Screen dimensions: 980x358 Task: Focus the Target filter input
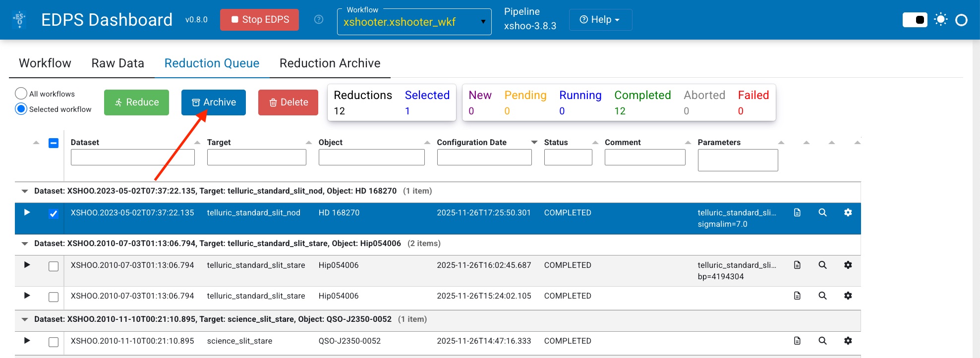[x=257, y=157]
